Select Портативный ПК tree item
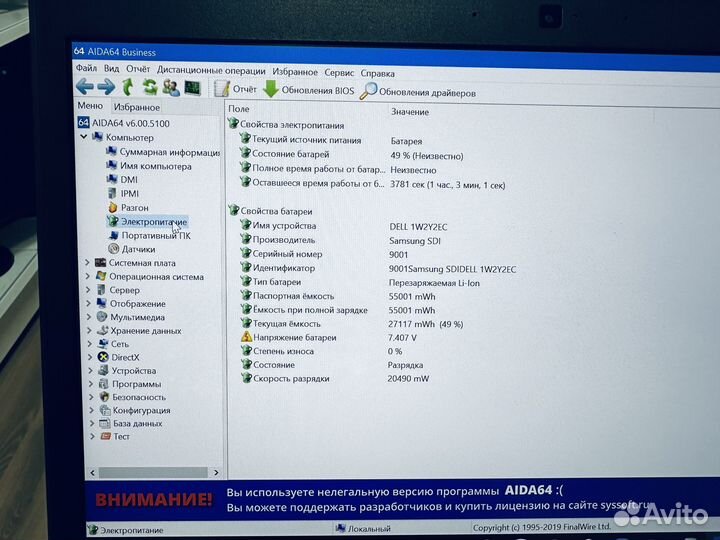720x540 pixels. 150,236
